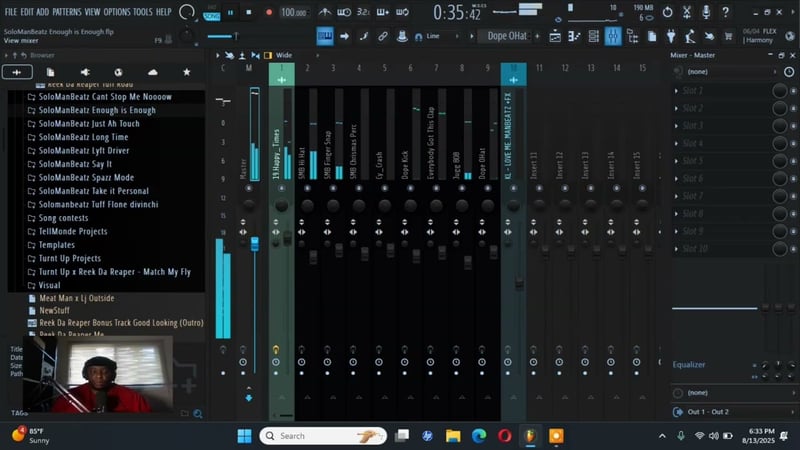Open the content shop cart icon
800x450 pixels.
(728, 36)
